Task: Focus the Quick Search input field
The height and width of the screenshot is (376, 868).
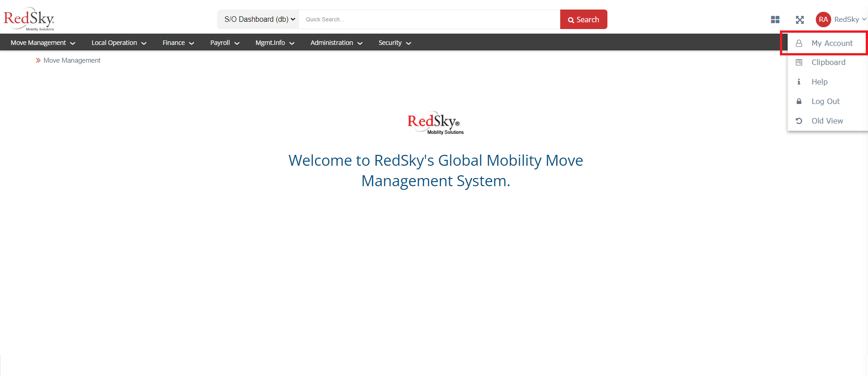Action: click(429, 20)
